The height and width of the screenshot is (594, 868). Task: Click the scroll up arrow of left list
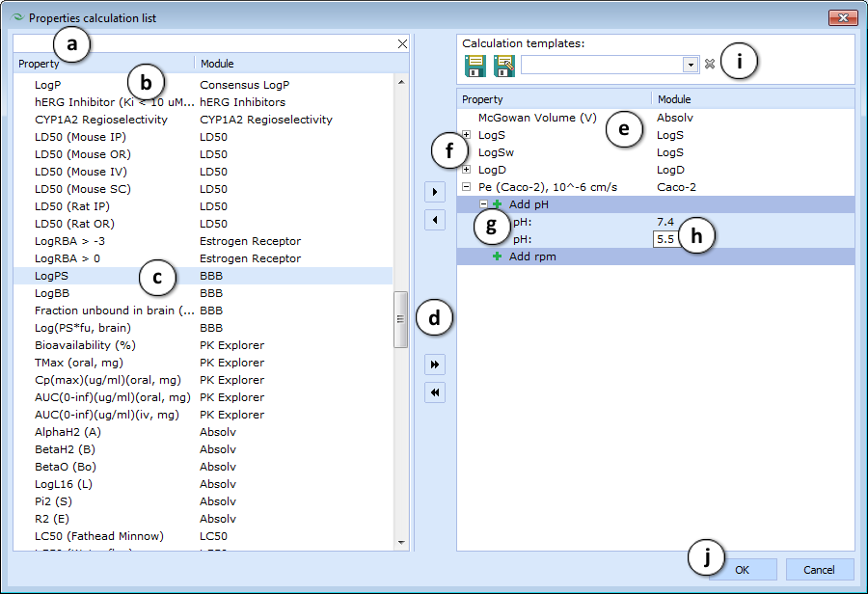point(401,82)
